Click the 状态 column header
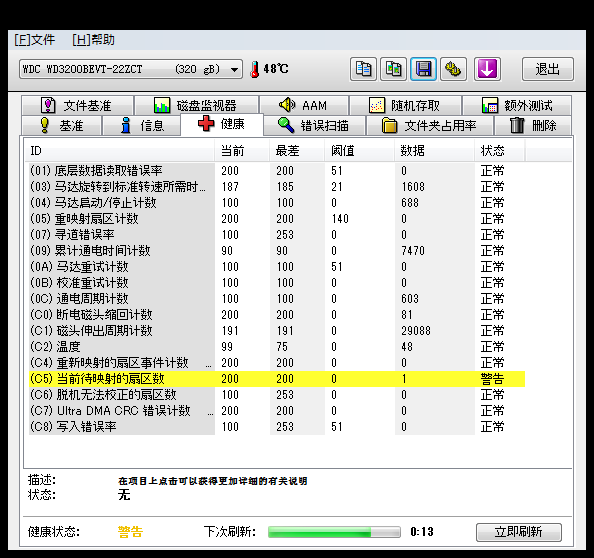Screen dimensions: 594x558 (x=499, y=151)
